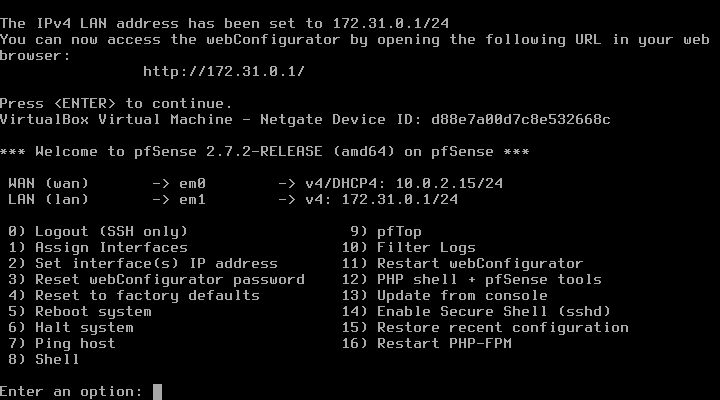Image resolution: width=720 pixels, height=400 pixels.
Task: Select menu option 0 Logout (SSH only)
Action: [x=98, y=231]
